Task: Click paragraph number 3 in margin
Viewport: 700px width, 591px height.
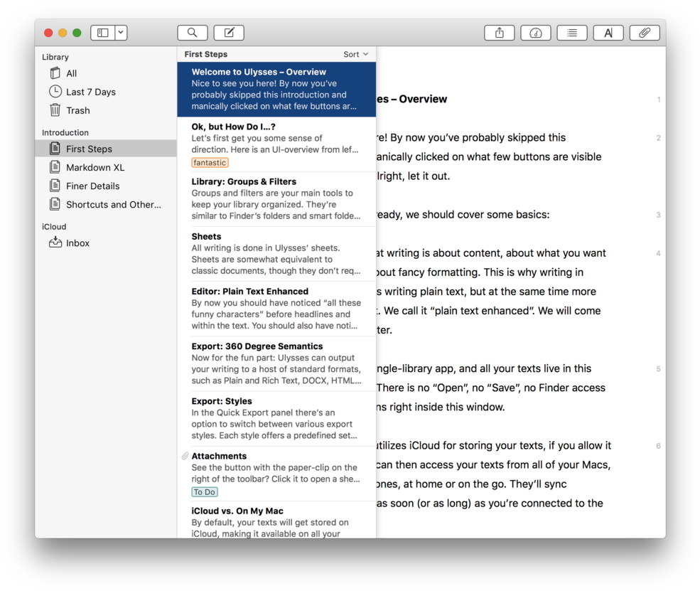Action: coord(658,215)
